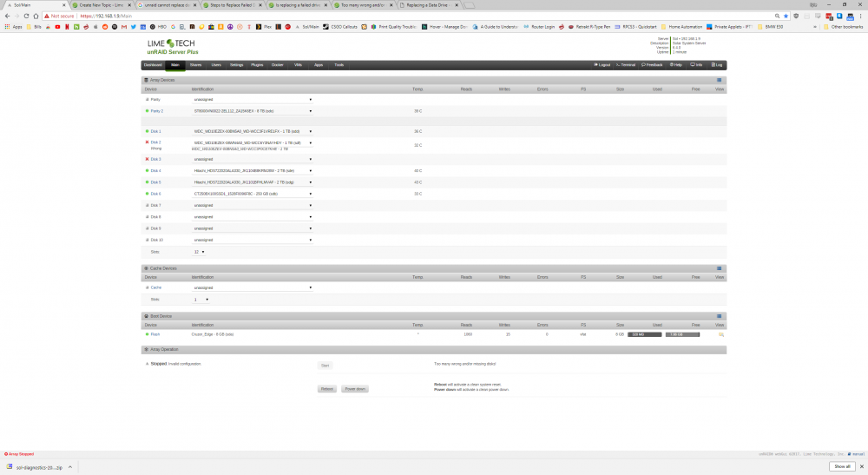The width and height of the screenshot is (868, 475).
Task: Open the Flash device link
Action: 155,334
